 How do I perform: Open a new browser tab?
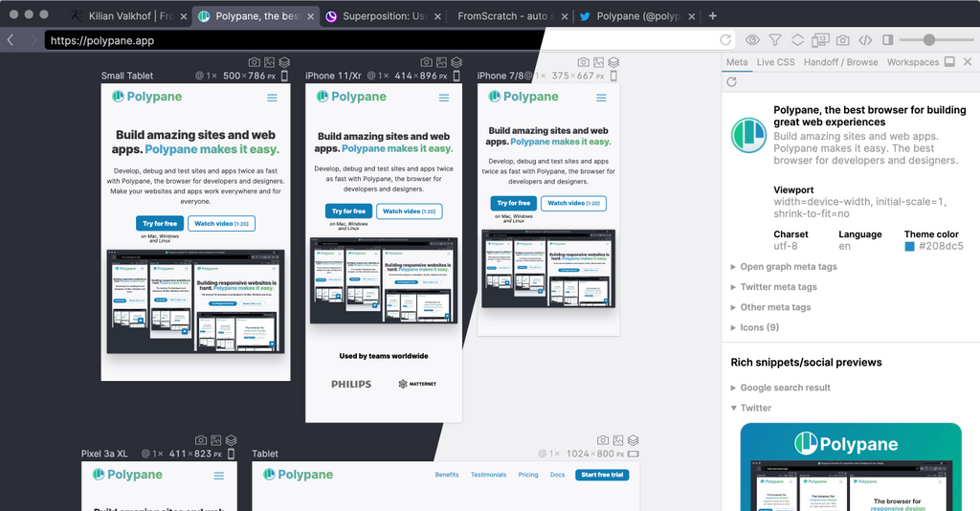point(712,15)
